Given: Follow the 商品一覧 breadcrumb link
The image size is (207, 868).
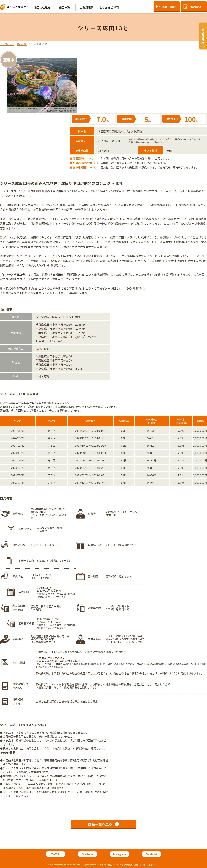Looking at the screenshot, I should coord(22,45).
